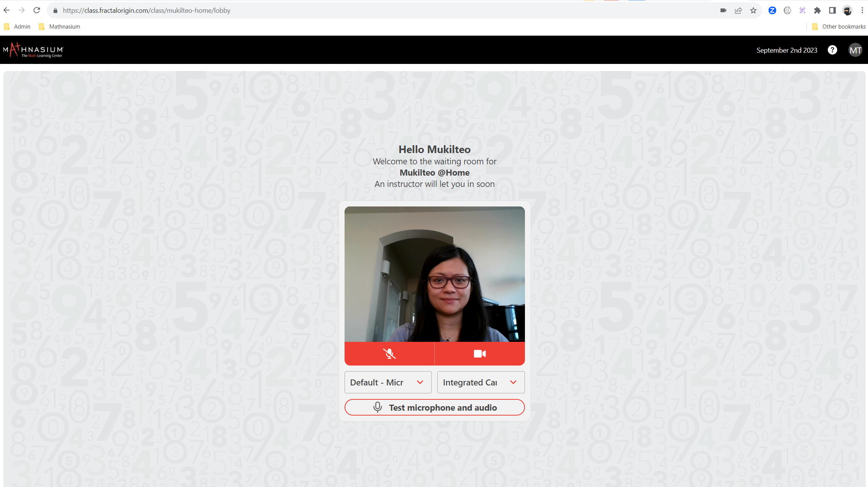Share this page via the share icon
The width and height of the screenshot is (868, 487).
(x=738, y=11)
